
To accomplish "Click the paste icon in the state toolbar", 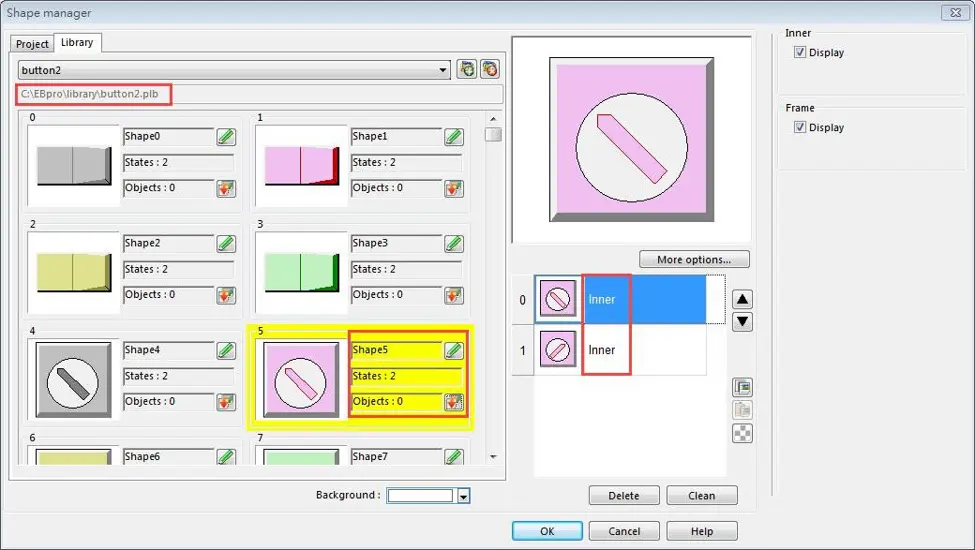I will pyautogui.click(x=742, y=410).
